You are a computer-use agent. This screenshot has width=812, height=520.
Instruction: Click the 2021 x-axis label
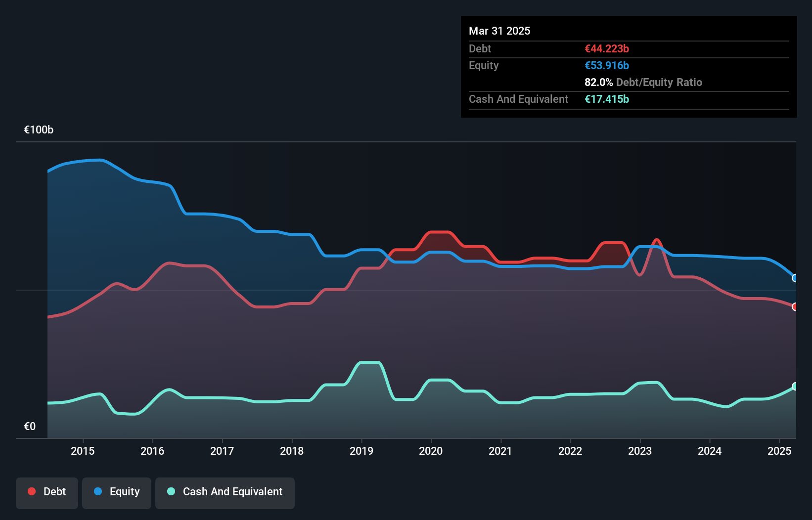[500, 451]
